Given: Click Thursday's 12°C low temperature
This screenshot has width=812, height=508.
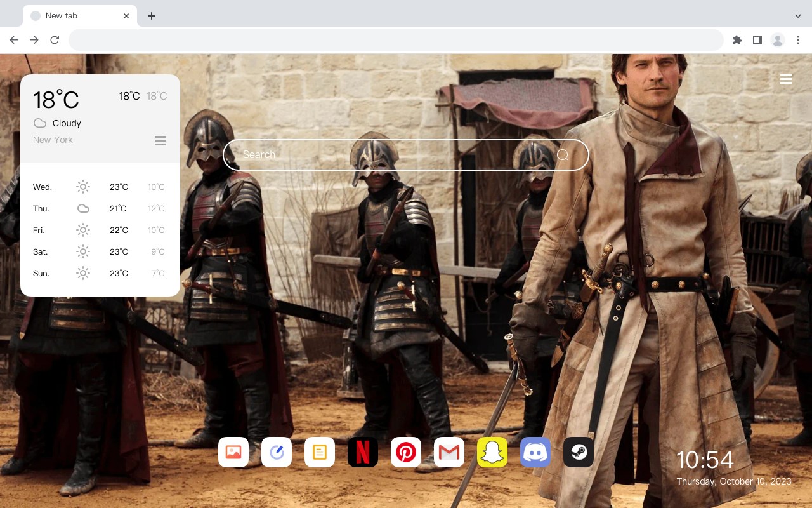Looking at the screenshot, I should [156, 208].
